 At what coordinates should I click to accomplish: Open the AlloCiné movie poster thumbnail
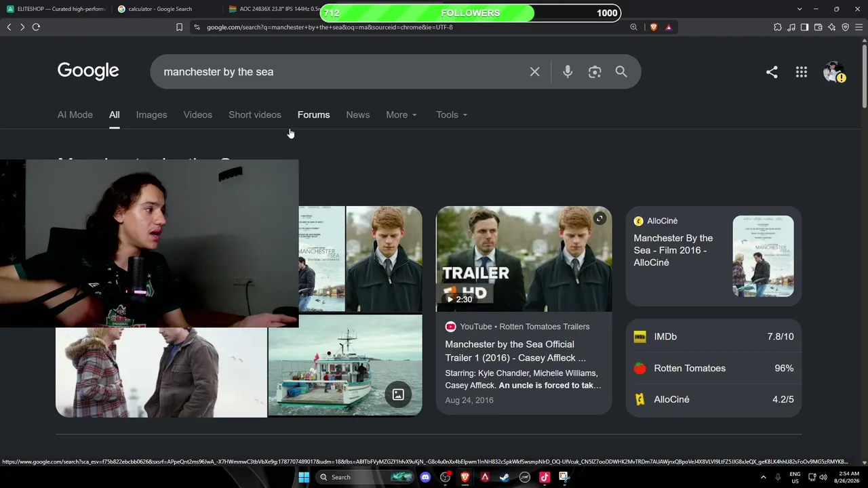coord(763,256)
